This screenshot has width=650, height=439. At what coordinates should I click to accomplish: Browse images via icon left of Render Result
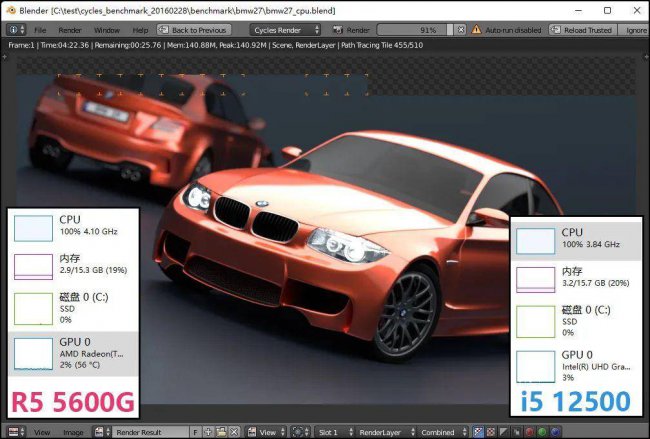click(102, 432)
